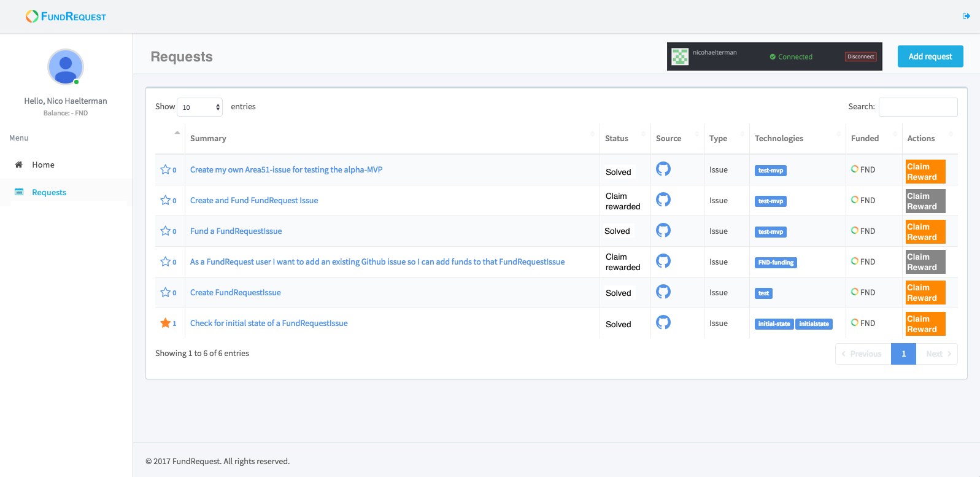Image resolution: width=980 pixels, height=477 pixels.
Task: Click the initial-state technology tag
Action: coord(774,324)
